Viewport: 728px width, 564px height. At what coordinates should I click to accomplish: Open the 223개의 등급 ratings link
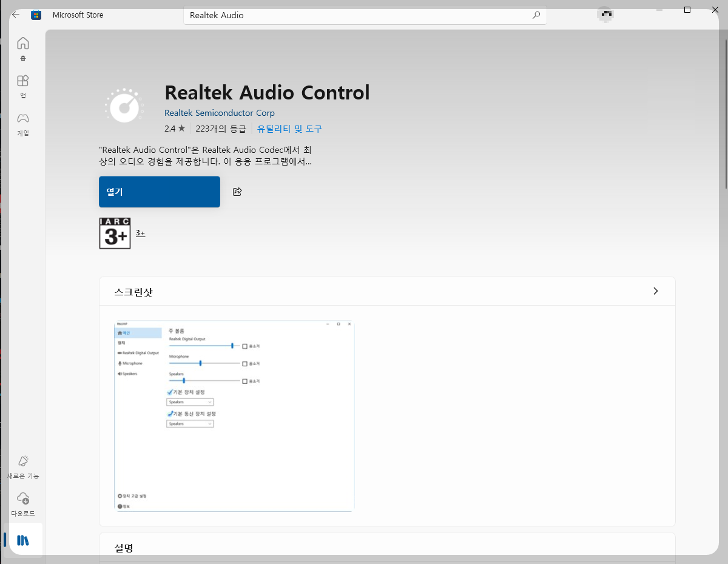tap(221, 129)
